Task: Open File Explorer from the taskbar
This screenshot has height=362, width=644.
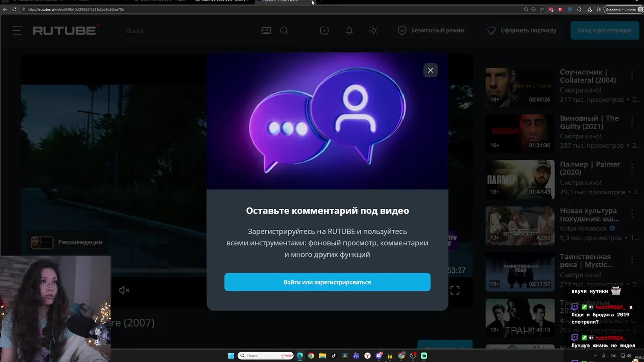Action: click(323, 356)
